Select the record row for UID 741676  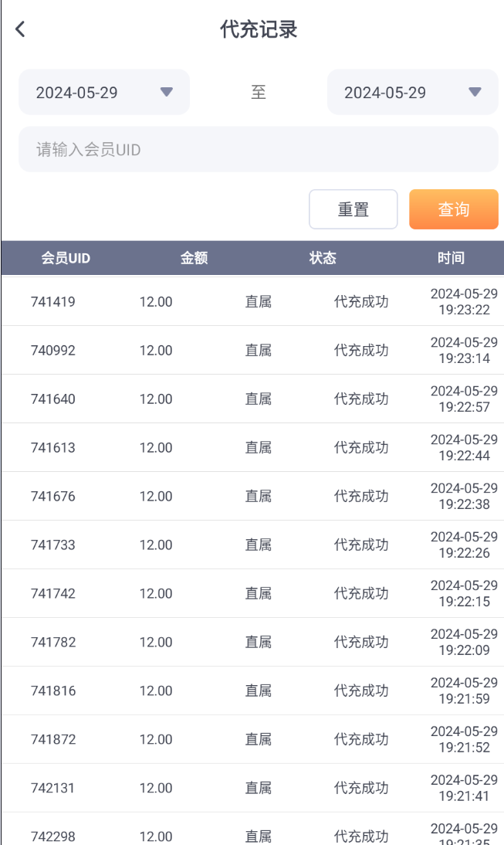pos(252,497)
